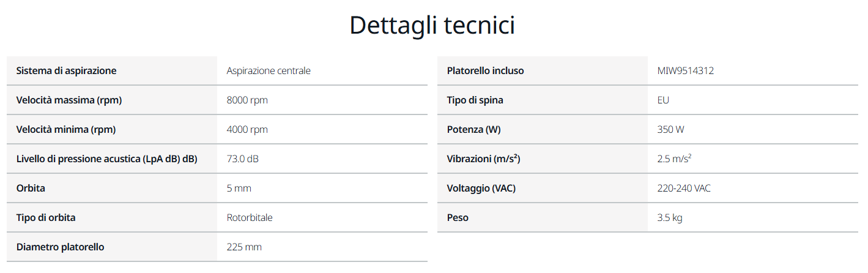Click the "3.5 kg" weight value
The height and width of the screenshot is (273, 868).
(670, 218)
